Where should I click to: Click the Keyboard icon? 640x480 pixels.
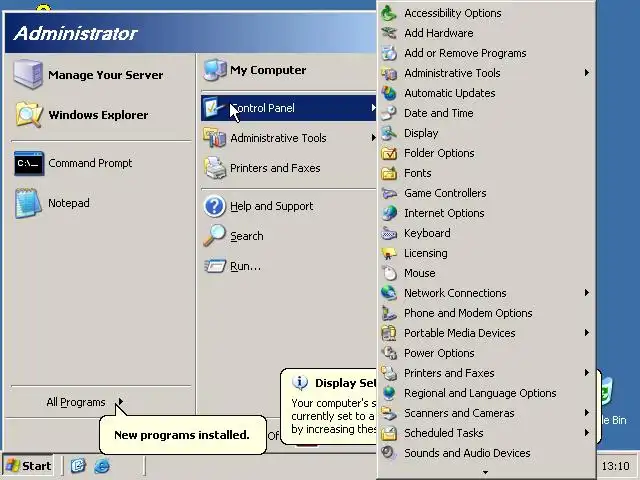pyautogui.click(x=389, y=233)
